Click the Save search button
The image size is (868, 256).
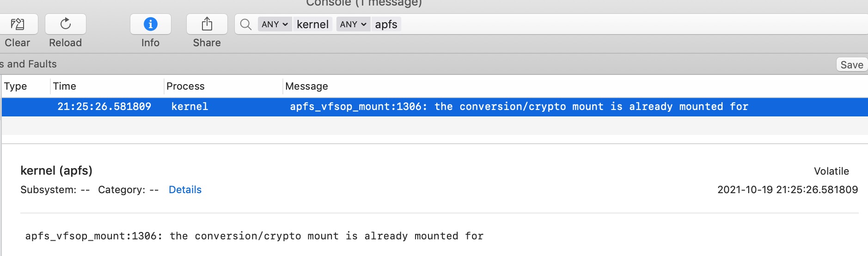coord(852,65)
